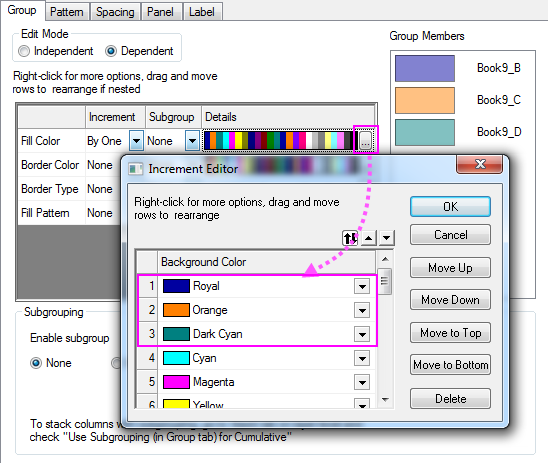Open Fill Color Increment dropdown
Screen dimensions: 548x463
(136, 141)
